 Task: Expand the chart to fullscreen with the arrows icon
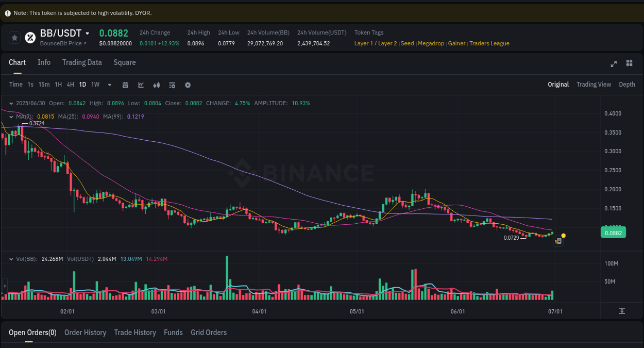pos(614,64)
